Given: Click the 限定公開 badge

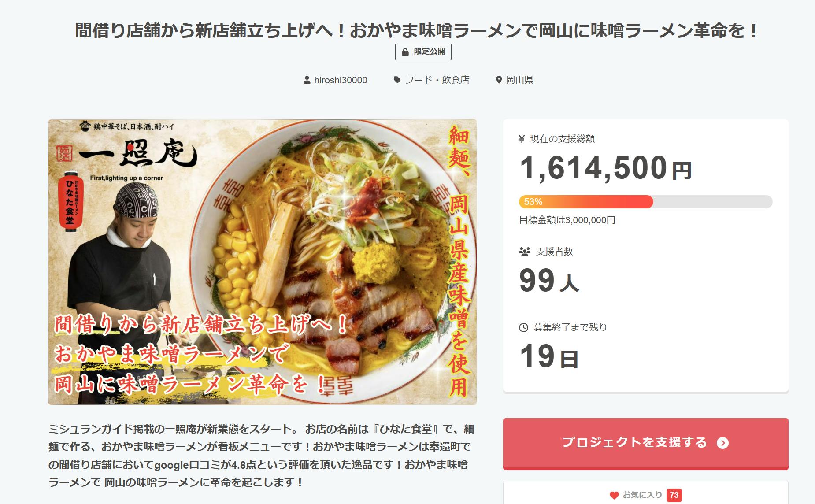Looking at the screenshot, I should point(423,52).
